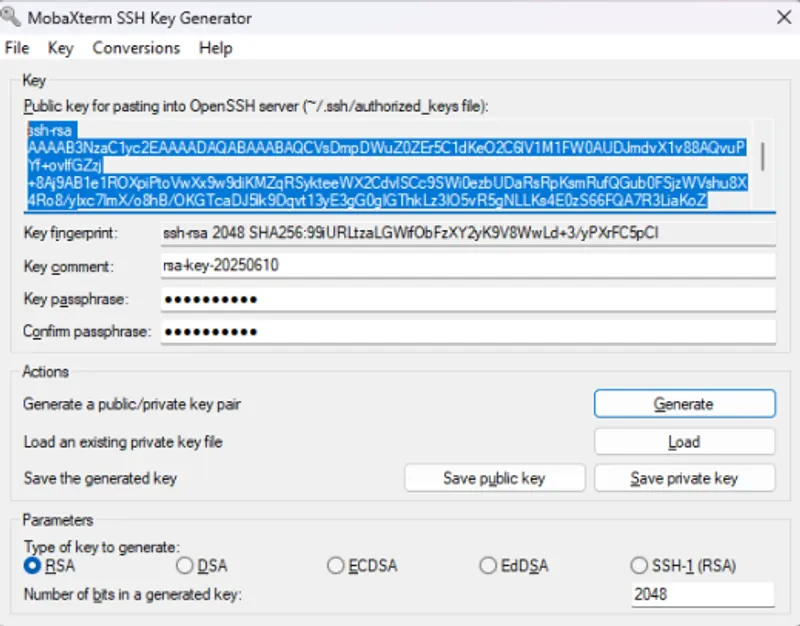Select the DSA key type
Screen dimensions: 800x626
pos(184,565)
